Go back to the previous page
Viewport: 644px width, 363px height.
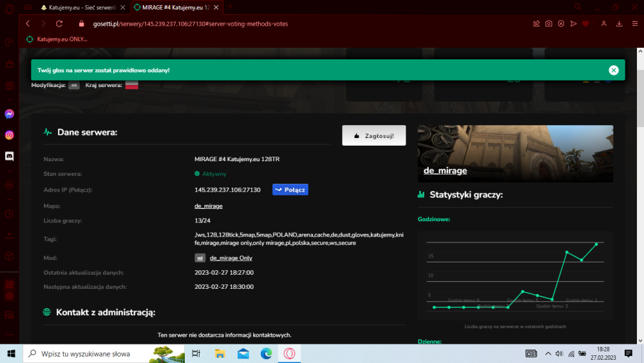coord(28,24)
